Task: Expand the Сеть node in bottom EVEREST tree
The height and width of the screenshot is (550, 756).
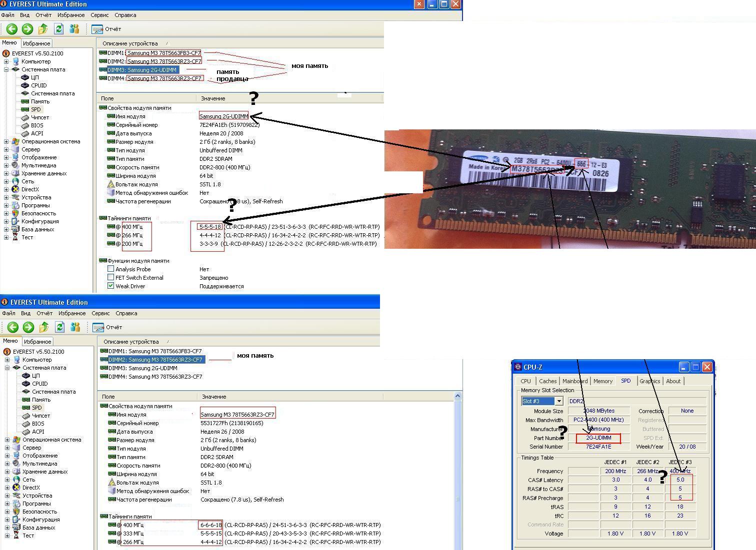Action: click(7, 480)
